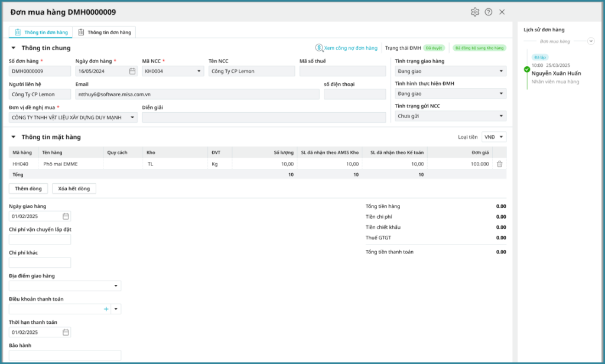Switch to the second Thông tin đơn hàng tab
This screenshot has height=364, width=605.
point(105,32)
